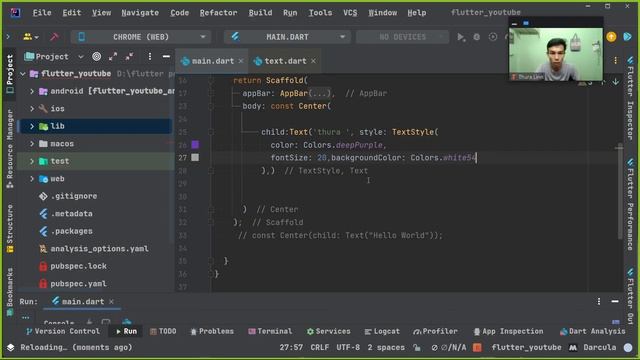Open the Dart Analysis tool window
The image size is (640, 360).
coord(593,331)
